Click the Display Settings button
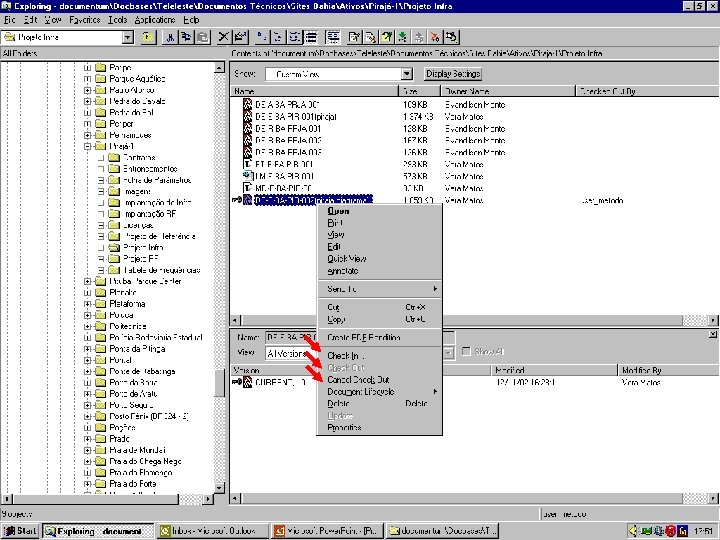Viewport: 720px width, 540px height. [453, 74]
